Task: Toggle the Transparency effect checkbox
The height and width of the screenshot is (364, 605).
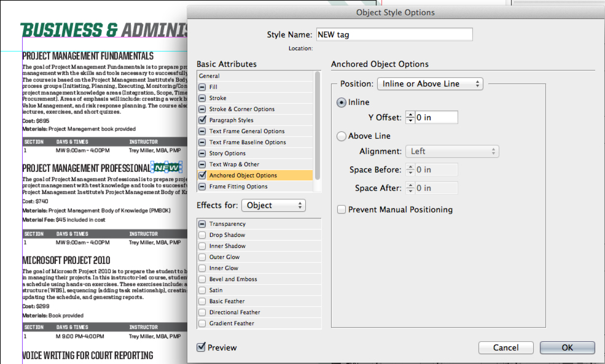Action: [202, 223]
